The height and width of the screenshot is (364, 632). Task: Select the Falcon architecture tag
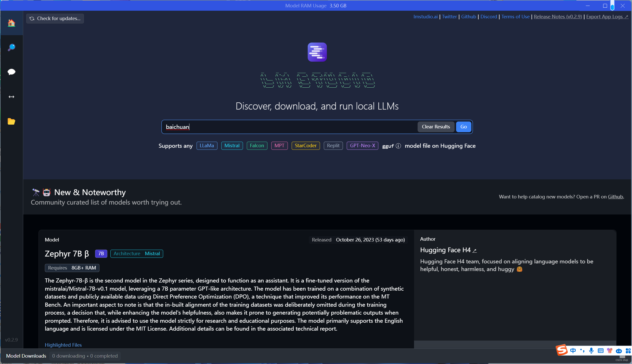coord(257,146)
